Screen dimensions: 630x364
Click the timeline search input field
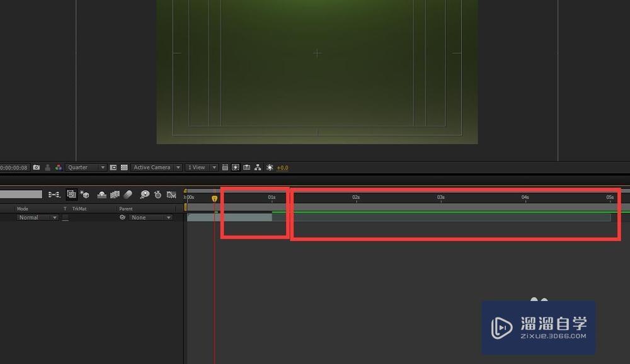(x=21, y=195)
